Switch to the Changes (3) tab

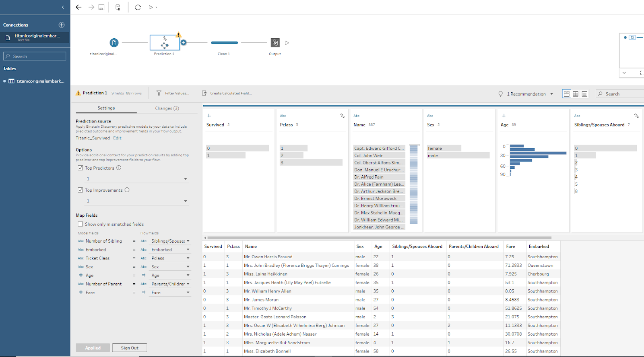[167, 108]
